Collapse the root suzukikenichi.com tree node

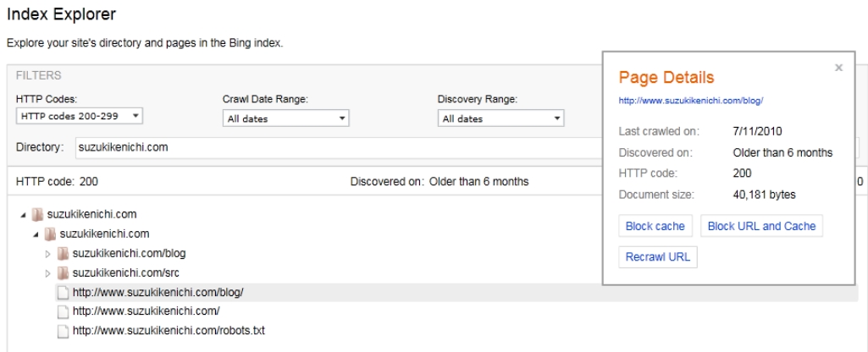(23, 215)
